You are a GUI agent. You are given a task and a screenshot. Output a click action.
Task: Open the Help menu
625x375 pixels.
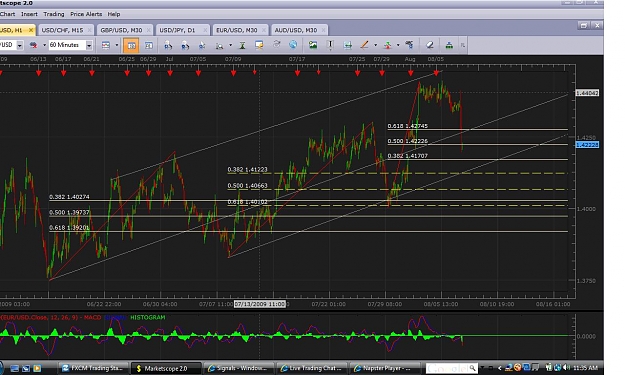114,14
